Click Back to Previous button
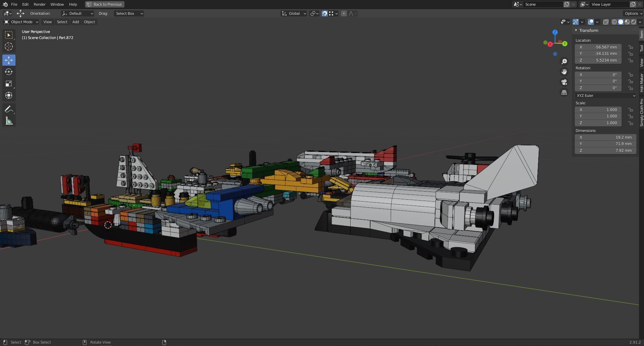The width and height of the screenshot is (644, 346). (105, 4)
